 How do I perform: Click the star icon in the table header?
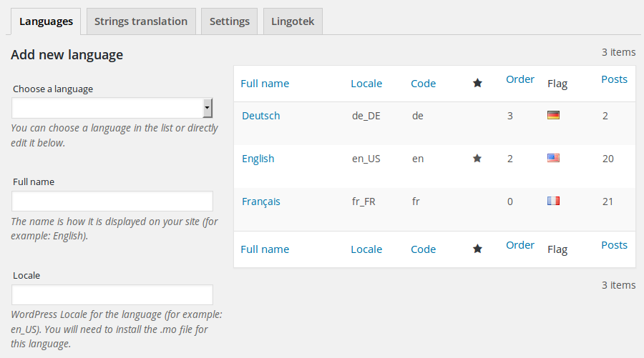[477, 84]
